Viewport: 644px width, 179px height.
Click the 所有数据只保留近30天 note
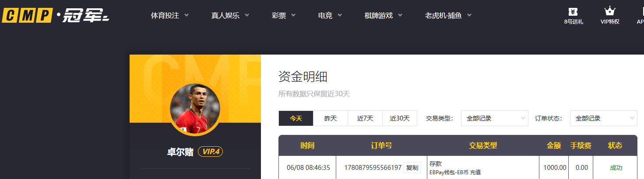click(x=314, y=94)
